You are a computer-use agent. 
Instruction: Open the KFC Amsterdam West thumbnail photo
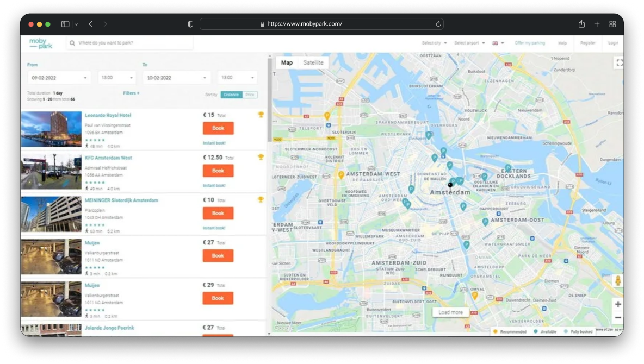click(x=51, y=172)
